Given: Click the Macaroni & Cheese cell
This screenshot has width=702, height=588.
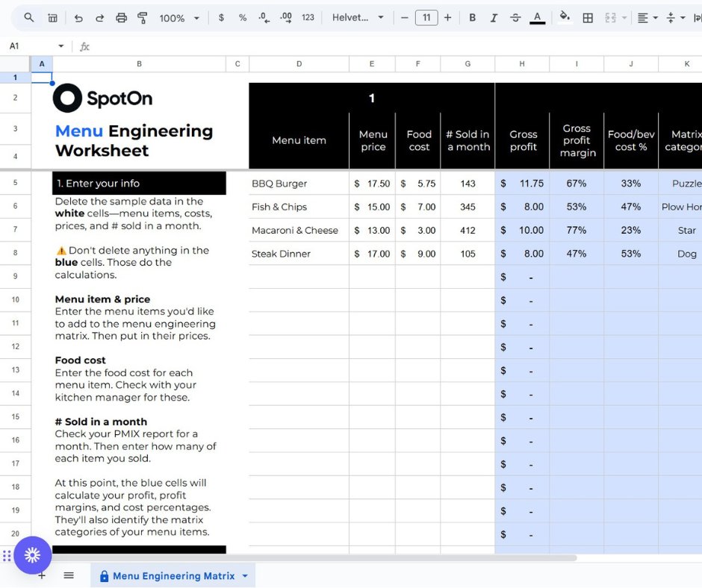Looking at the screenshot, I should pos(299,230).
